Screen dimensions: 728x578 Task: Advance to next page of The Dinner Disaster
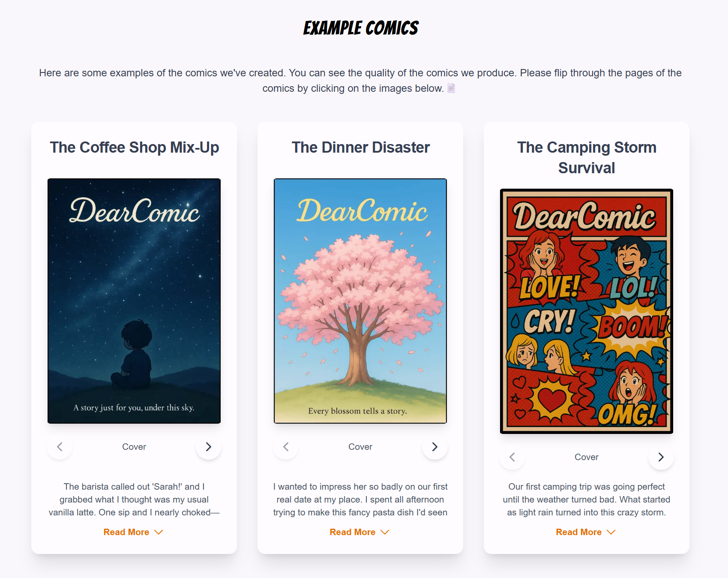click(x=435, y=447)
